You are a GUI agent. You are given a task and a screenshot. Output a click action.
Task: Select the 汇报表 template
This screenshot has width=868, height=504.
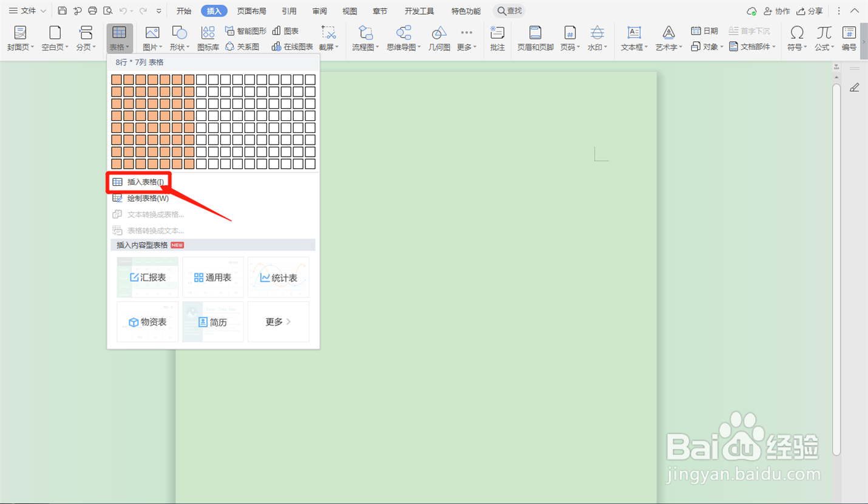[x=147, y=277]
